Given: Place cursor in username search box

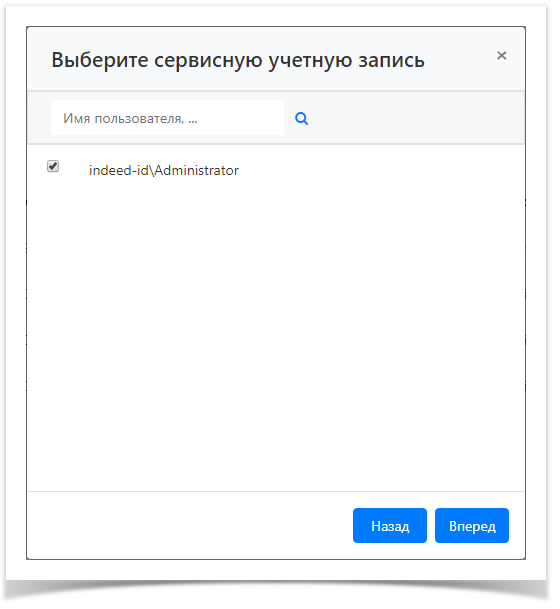Looking at the screenshot, I should 167,118.
